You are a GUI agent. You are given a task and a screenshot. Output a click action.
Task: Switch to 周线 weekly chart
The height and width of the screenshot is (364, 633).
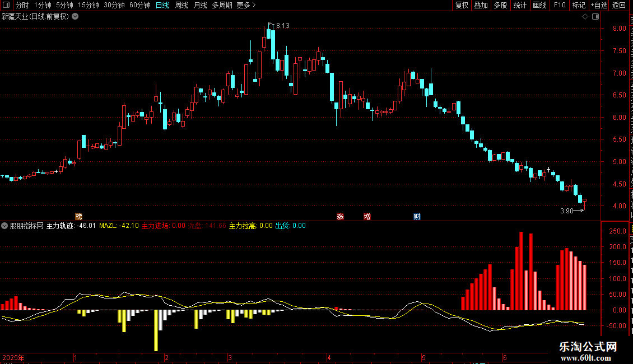(x=181, y=5)
